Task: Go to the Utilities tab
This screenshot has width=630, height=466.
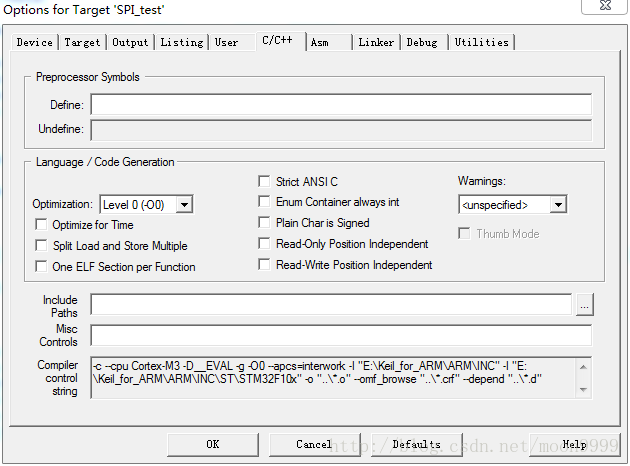Action: pos(481,43)
